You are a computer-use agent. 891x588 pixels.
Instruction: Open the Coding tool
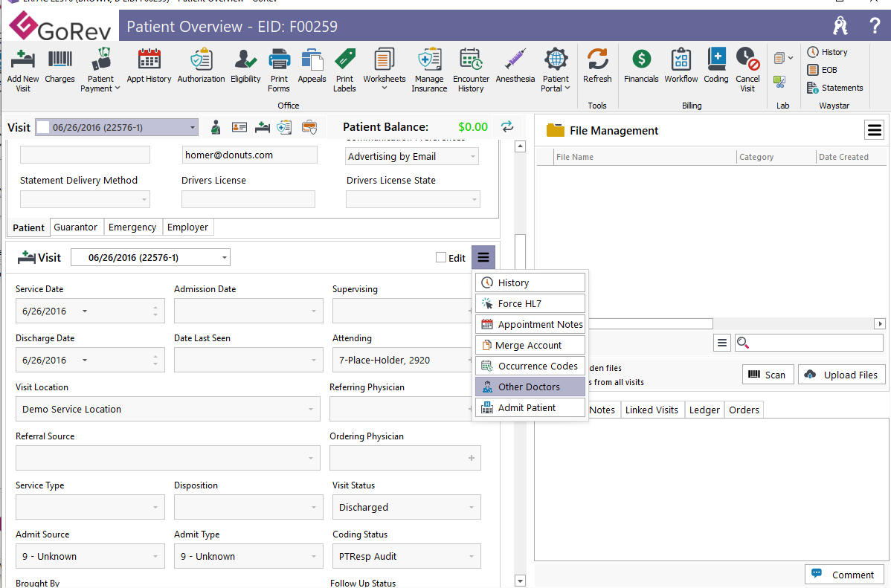click(x=716, y=67)
